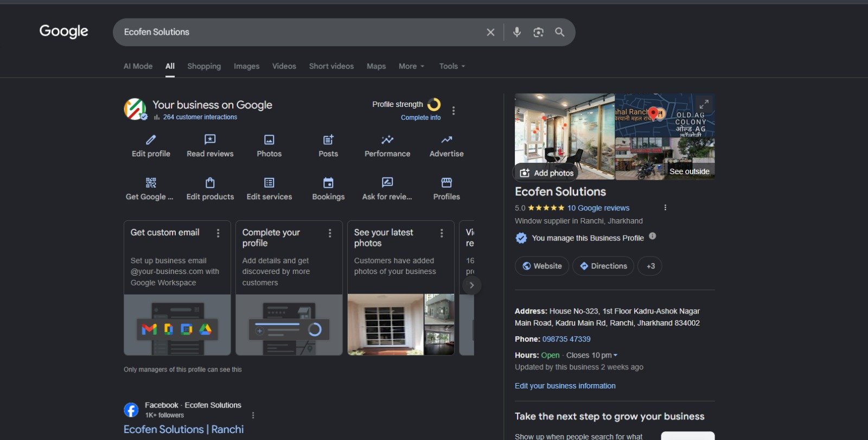Open the Complete info link

coord(420,118)
